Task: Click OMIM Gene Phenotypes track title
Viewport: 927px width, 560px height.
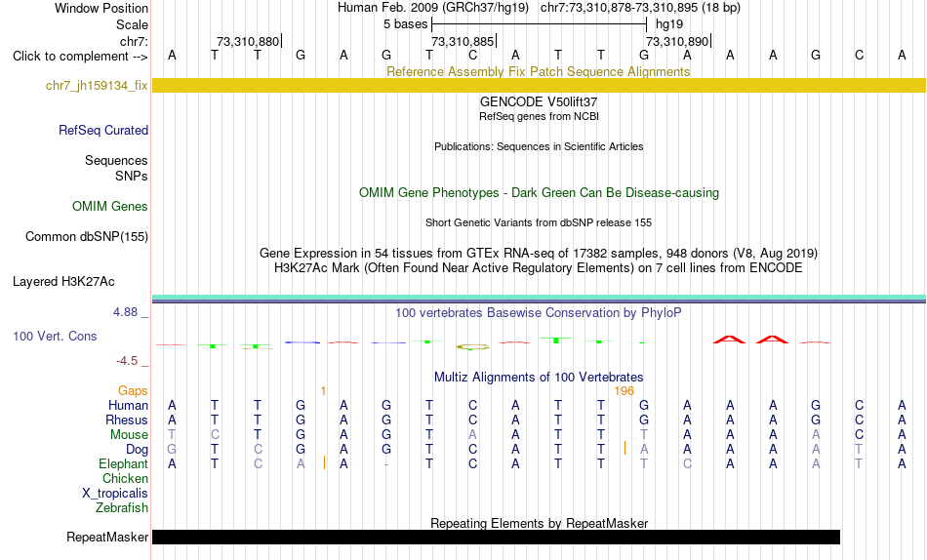Action: [x=539, y=193]
